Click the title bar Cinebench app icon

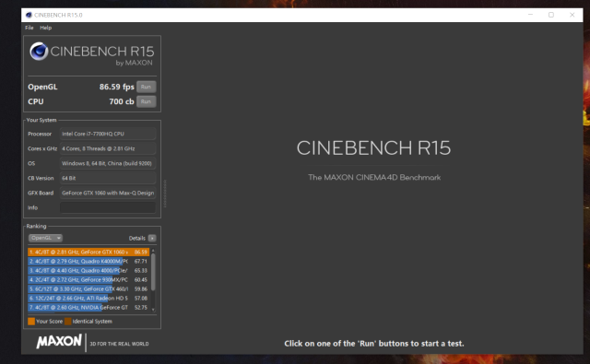click(x=29, y=15)
